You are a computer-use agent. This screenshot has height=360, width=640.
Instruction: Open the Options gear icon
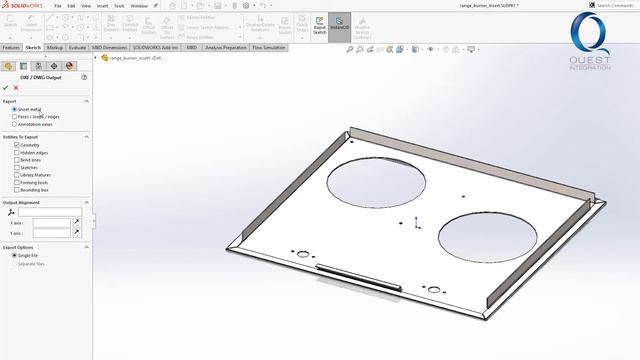tap(246, 6)
